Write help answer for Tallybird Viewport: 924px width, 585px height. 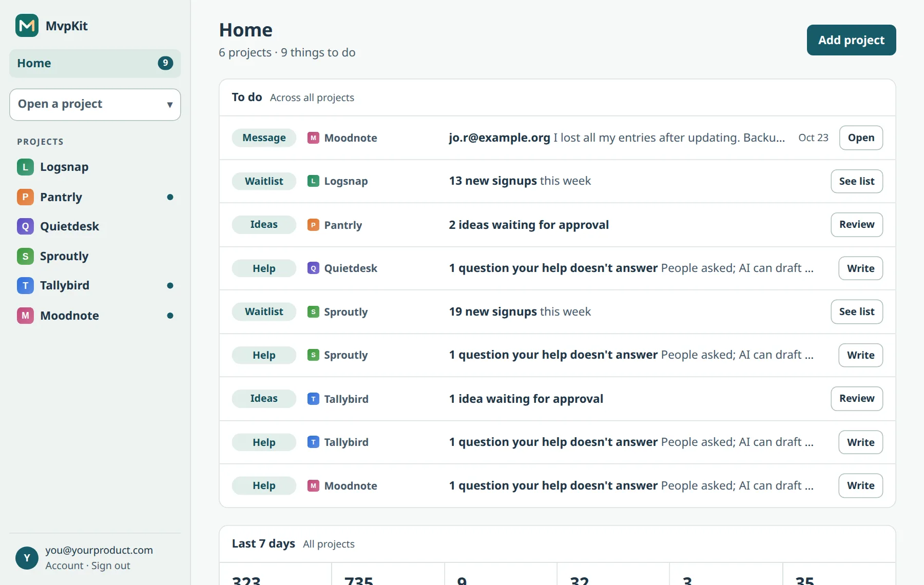coord(861,442)
